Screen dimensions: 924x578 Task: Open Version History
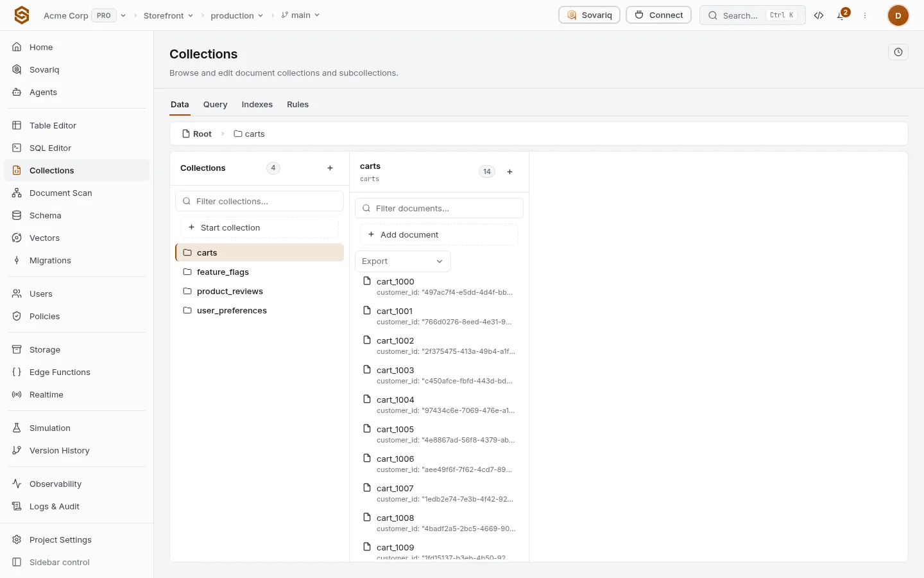[x=77, y=451]
